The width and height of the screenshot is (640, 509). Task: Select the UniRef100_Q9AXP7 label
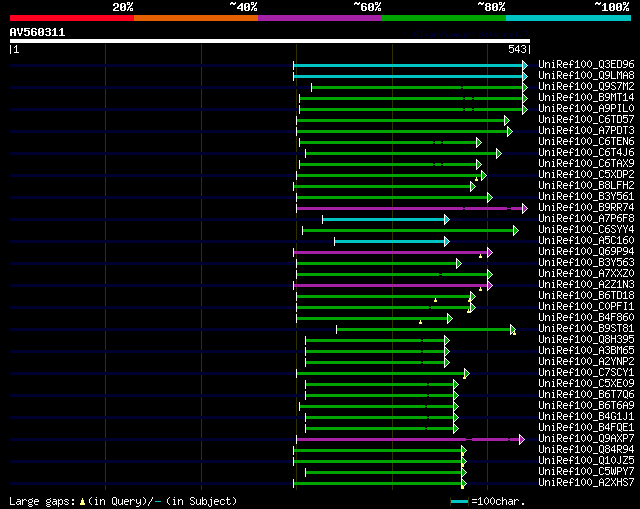pyautogui.click(x=586, y=439)
